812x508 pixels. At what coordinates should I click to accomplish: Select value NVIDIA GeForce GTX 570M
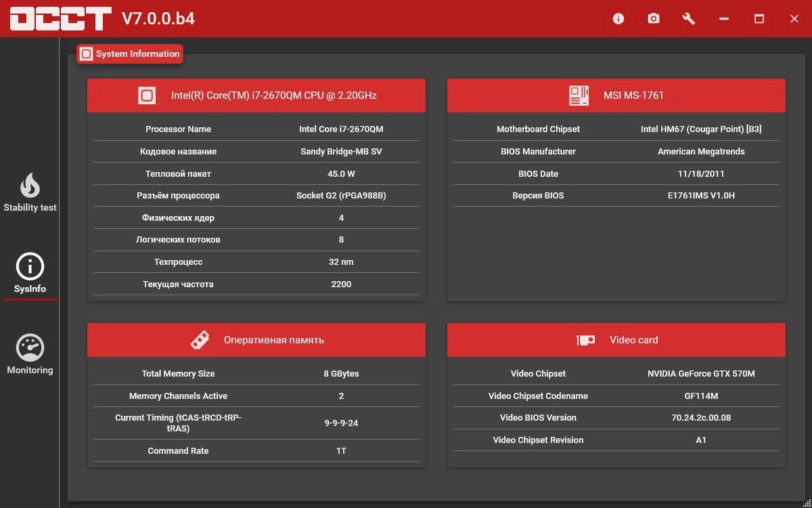[701, 373]
